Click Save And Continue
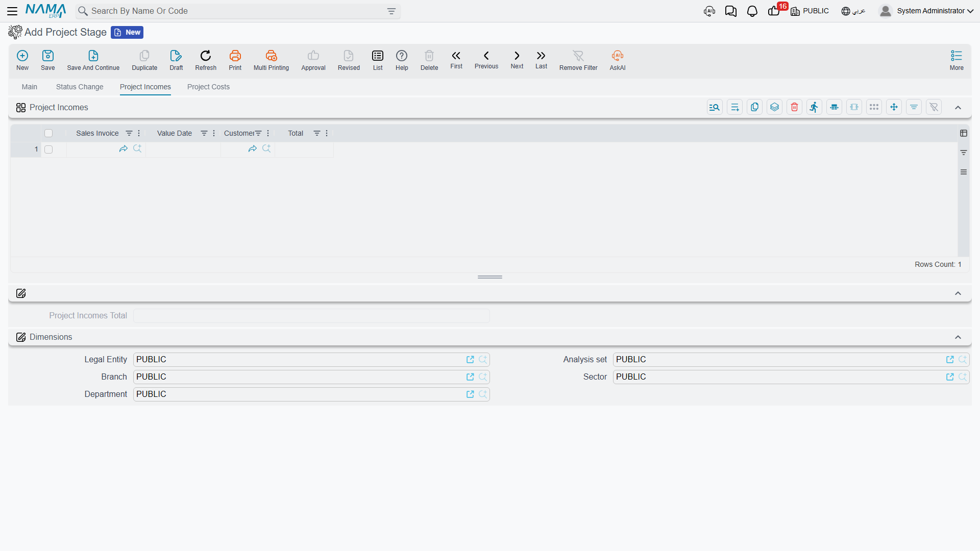The height and width of the screenshot is (551, 980). point(93,60)
